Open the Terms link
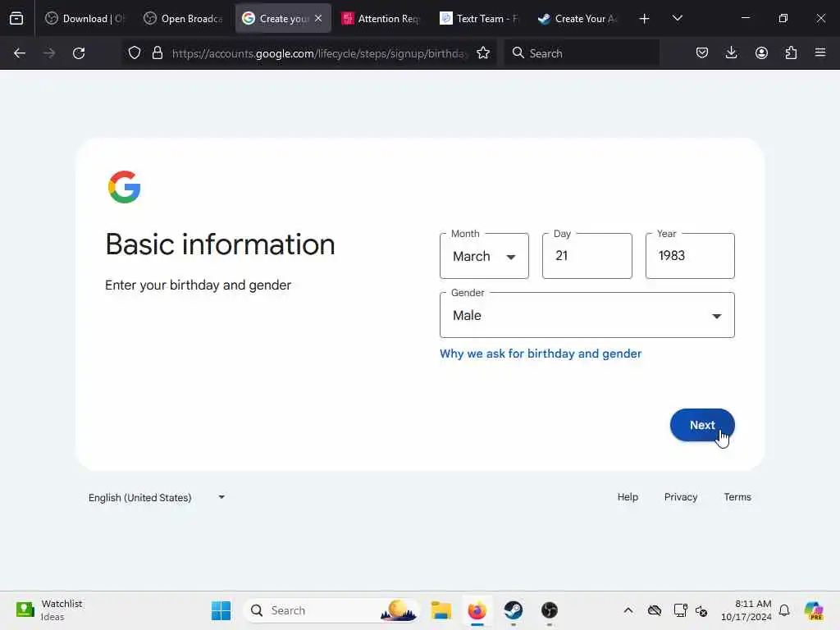Screen dimensions: 840x630 (737, 497)
